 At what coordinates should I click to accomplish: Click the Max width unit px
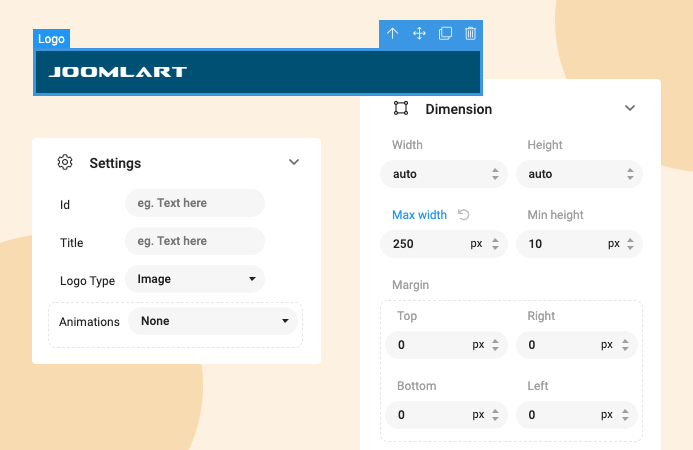[x=476, y=244]
